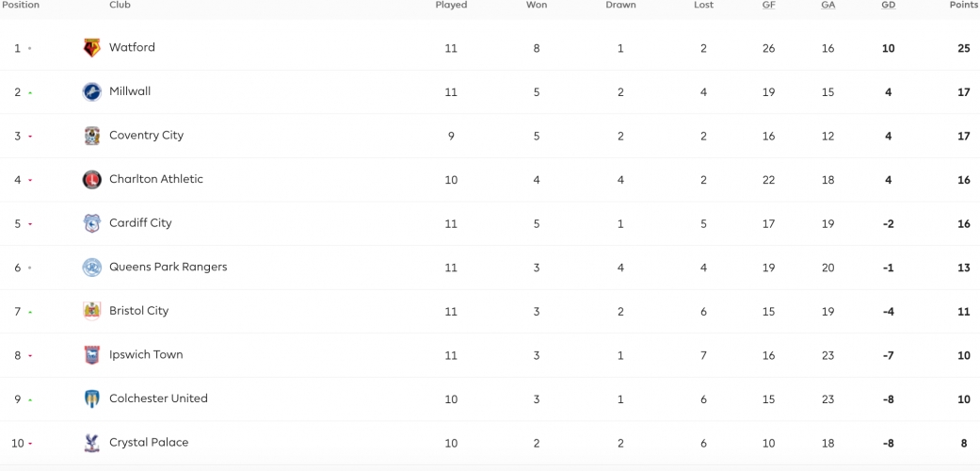
Task: Open the Watford club name link
Action: point(132,47)
